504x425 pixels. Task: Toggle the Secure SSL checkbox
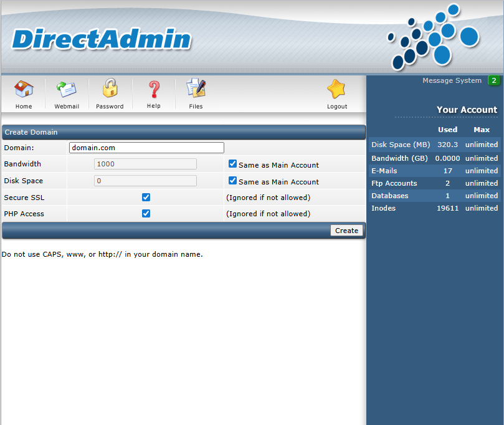click(x=146, y=198)
